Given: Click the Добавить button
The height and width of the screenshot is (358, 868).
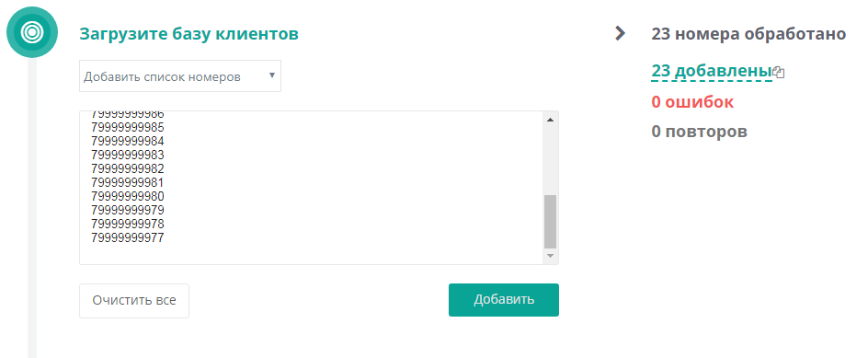Looking at the screenshot, I should pyautogui.click(x=504, y=300).
